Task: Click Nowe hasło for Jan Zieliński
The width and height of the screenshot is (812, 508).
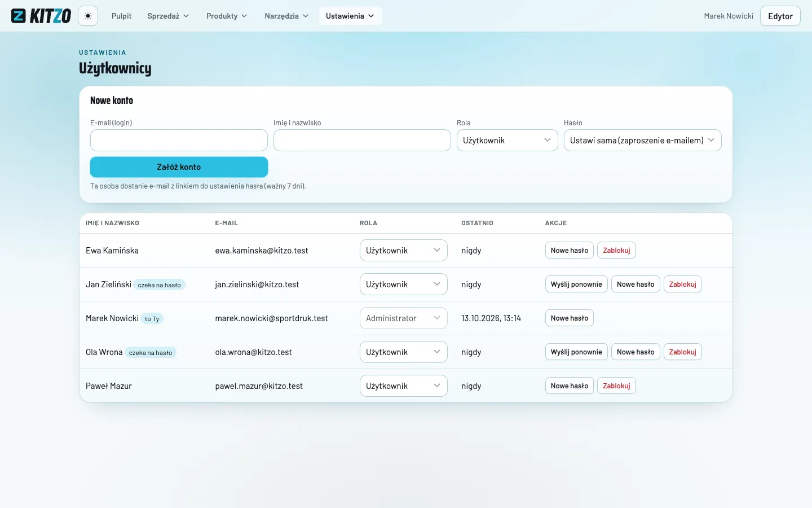Action: 636,284
